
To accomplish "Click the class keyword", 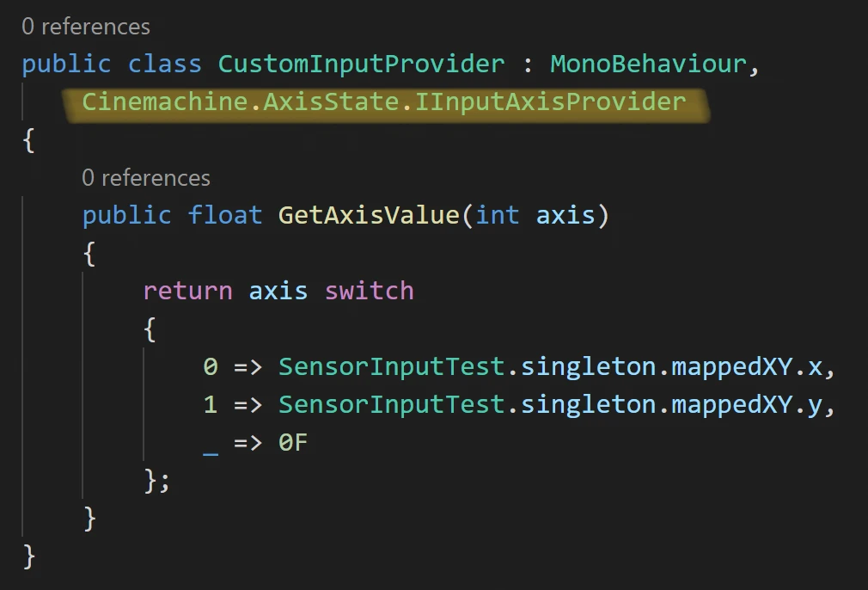I will pyautogui.click(x=165, y=65).
